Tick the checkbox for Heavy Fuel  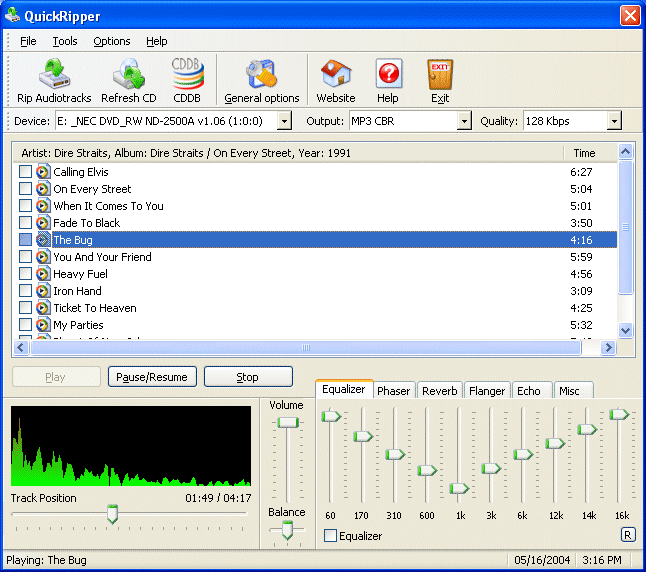click(25, 274)
